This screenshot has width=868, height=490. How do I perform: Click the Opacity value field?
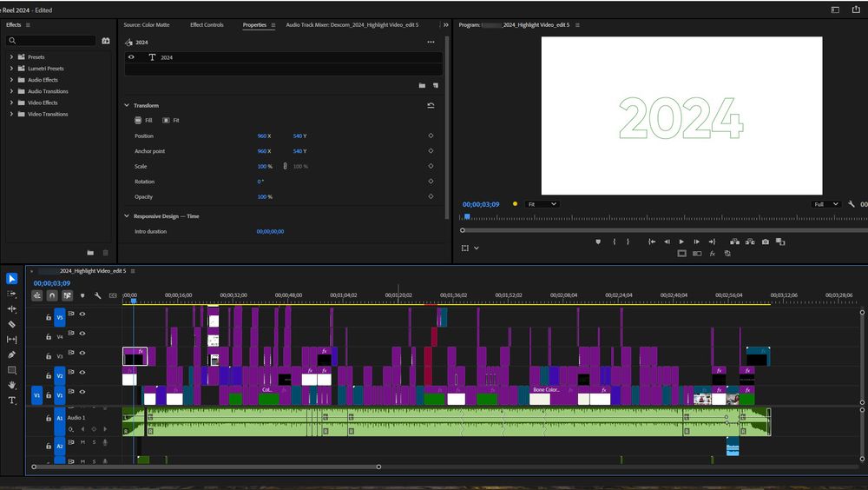point(261,197)
